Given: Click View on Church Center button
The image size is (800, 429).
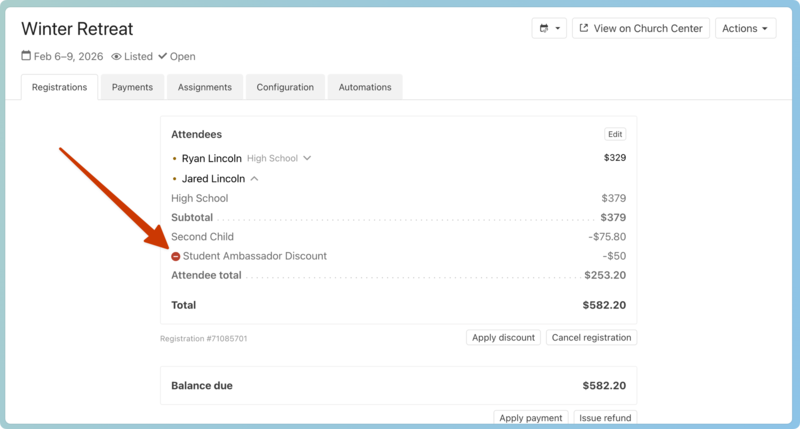Looking at the screenshot, I should click(640, 29).
